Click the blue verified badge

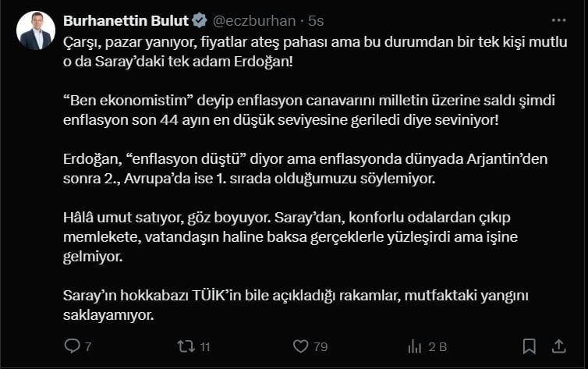coord(200,20)
